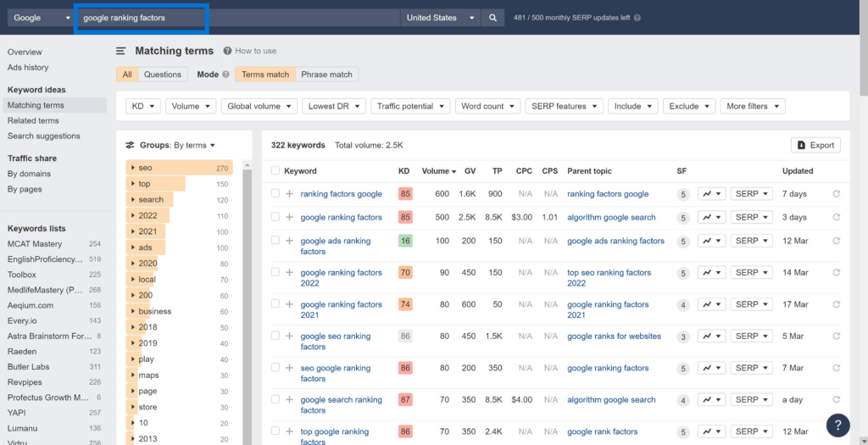The width and height of the screenshot is (868, 445).
Task: Click plus icon for ranking factors google
Action: tap(290, 194)
